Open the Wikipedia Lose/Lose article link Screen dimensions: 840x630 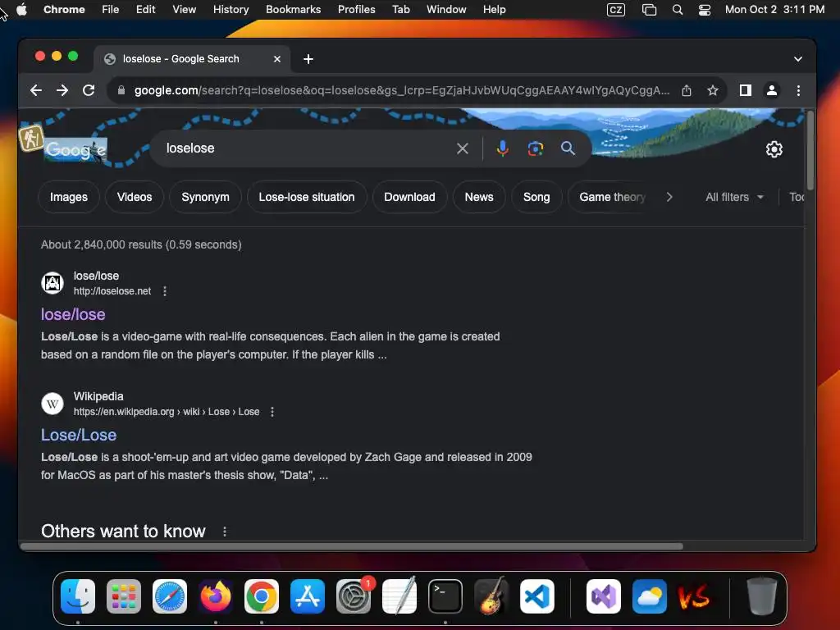pos(78,435)
